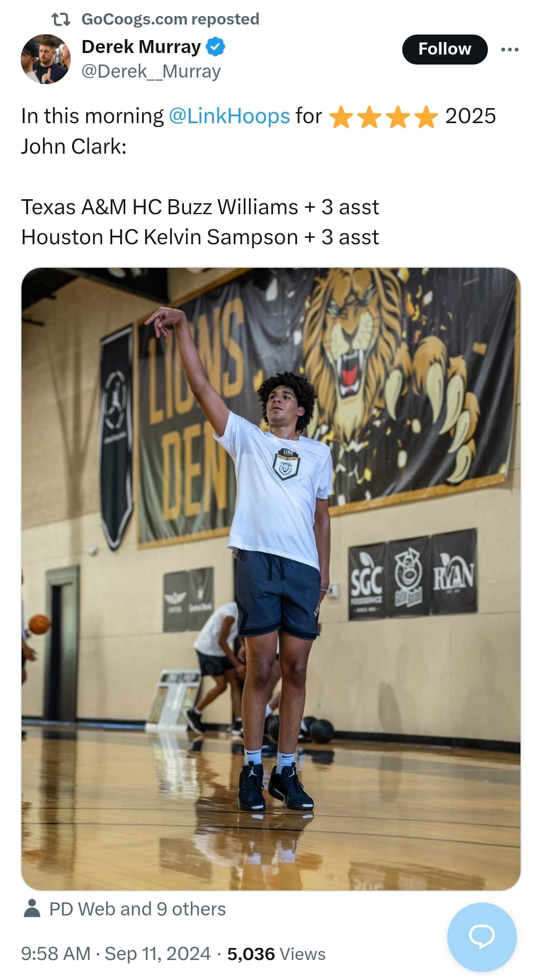Click the Derek Murray display name
Screen dimensions: 541x980
(141, 47)
